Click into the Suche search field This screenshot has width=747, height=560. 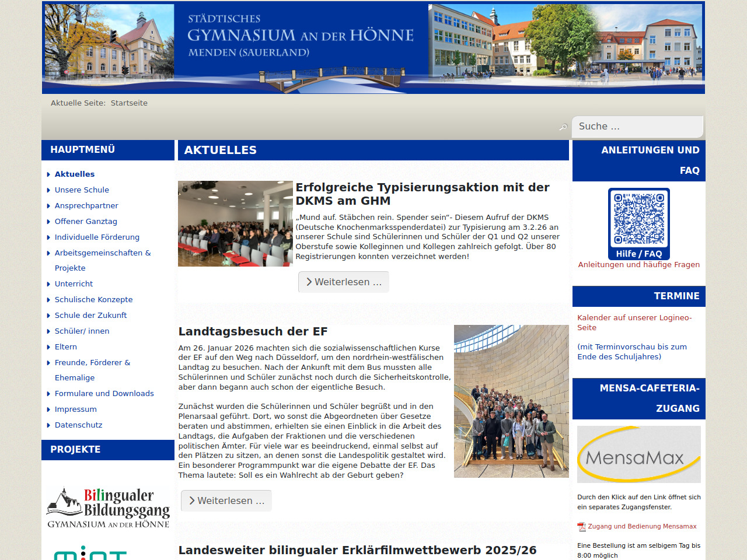pos(637,127)
